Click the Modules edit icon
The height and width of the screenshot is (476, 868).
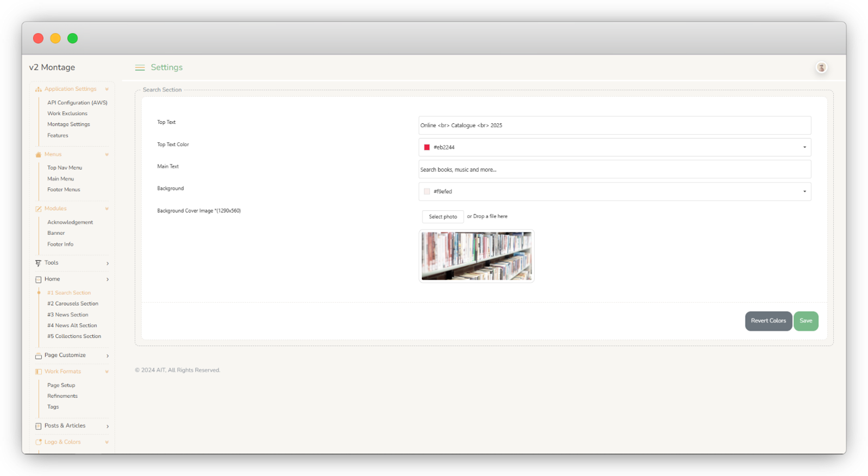38,209
